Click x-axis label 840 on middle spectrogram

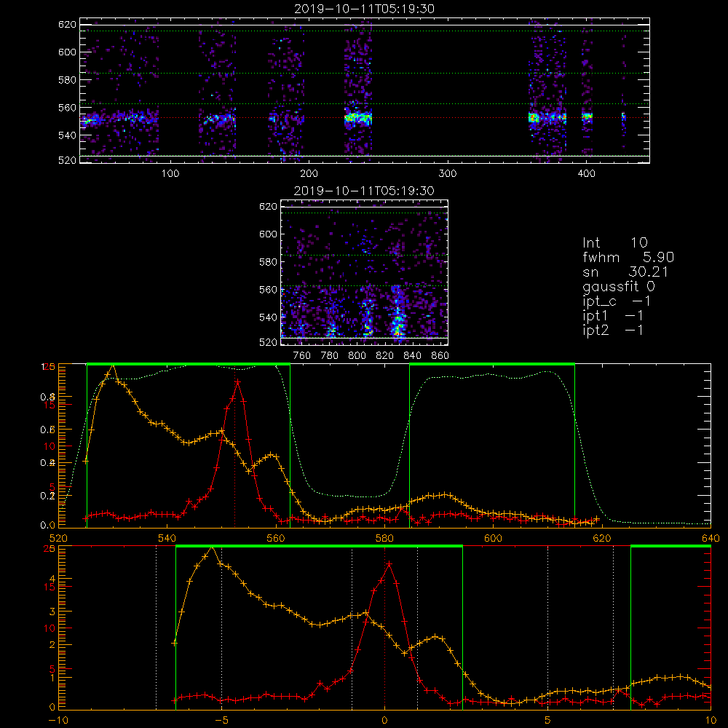click(x=412, y=356)
